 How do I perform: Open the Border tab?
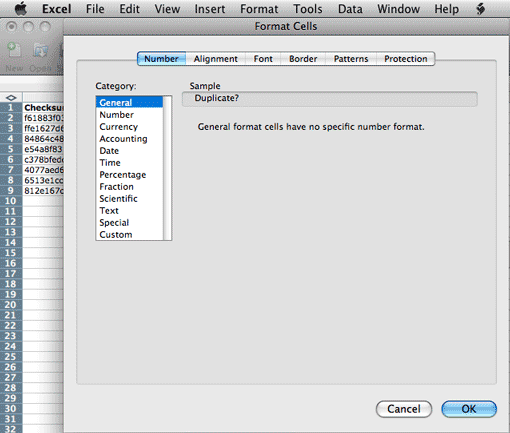[303, 59]
